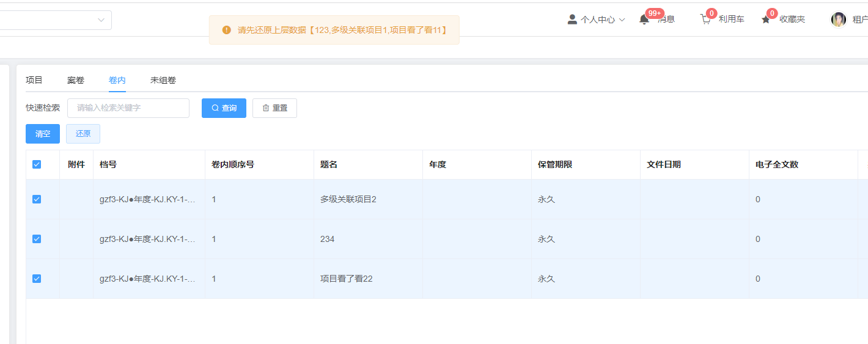
Task: Click the user avatar picture
Action: click(x=839, y=20)
